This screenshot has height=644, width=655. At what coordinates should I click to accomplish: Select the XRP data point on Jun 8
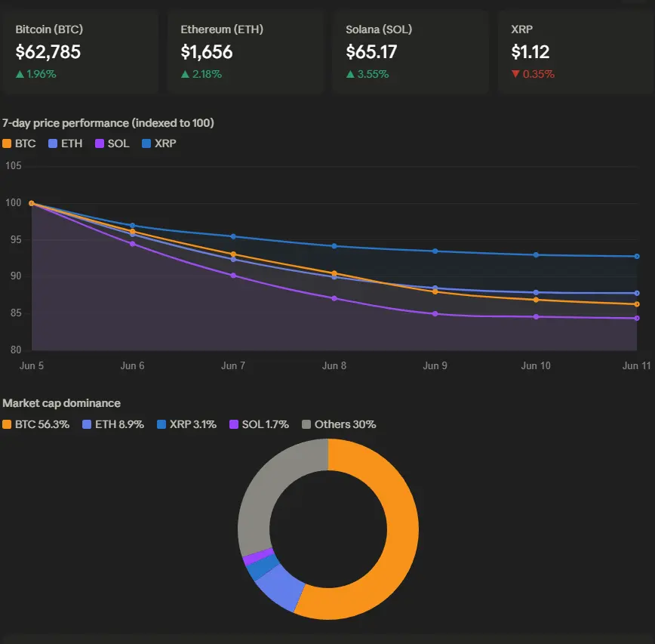click(x=334, y=246)
